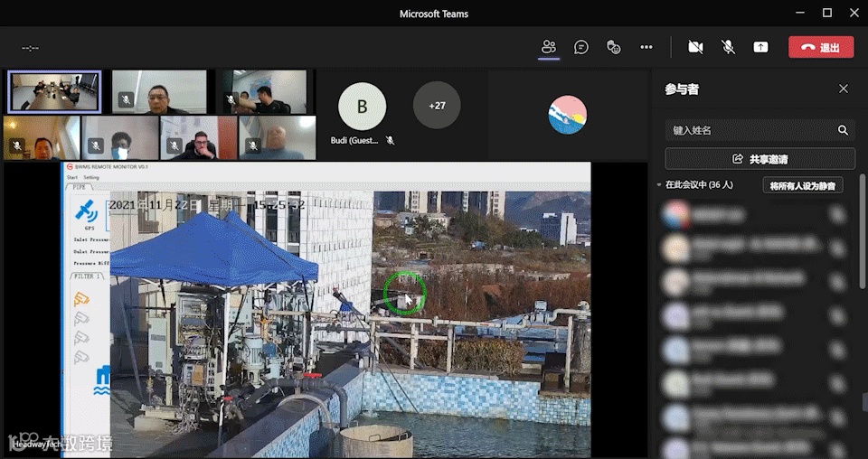Image resolution: width=868 pixels, height=459 pixels.
Task: Click the Inlet Pressure label in BWMS
Action: [x=91, y=239]
